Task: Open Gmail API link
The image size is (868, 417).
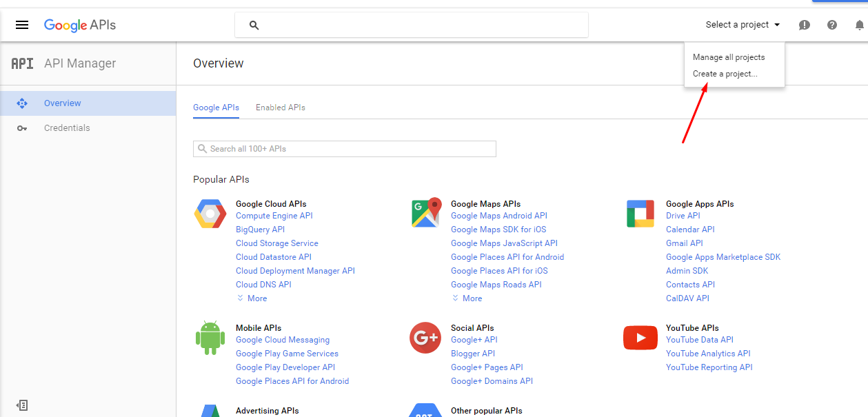Action: coord(685,243)
